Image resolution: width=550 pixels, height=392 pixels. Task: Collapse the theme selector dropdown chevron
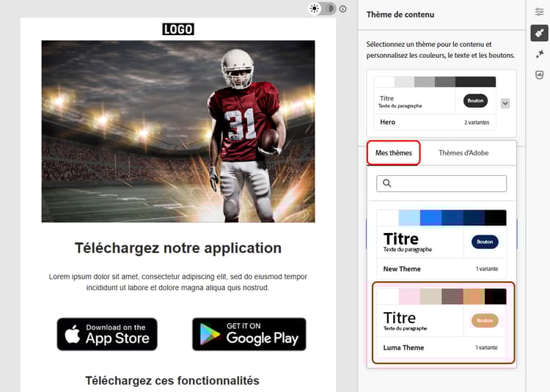(505, 103)
